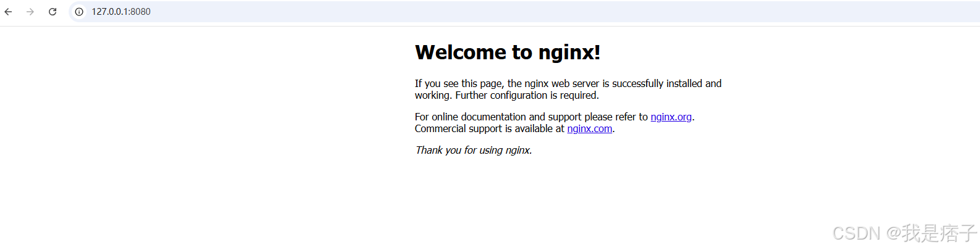Click the line starting 'If you see this page'
Viewport: 980px width, 250px height.
tap(568, 83)
